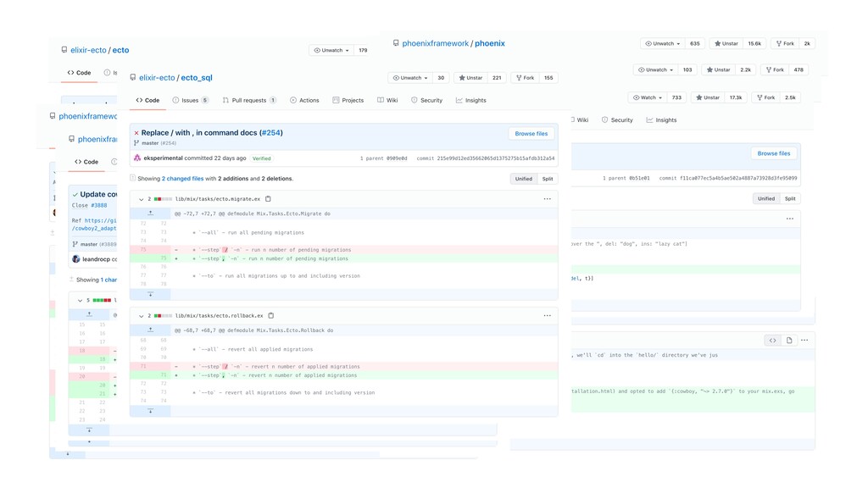
Task: Select Split diff view in ecto_sql
Action: [x=548, y=179]
